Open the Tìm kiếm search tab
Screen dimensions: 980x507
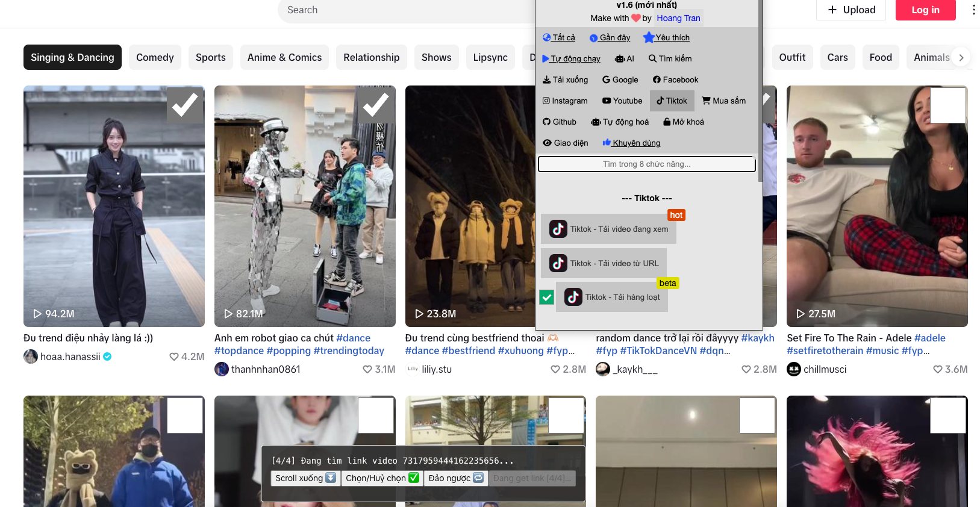670,59
